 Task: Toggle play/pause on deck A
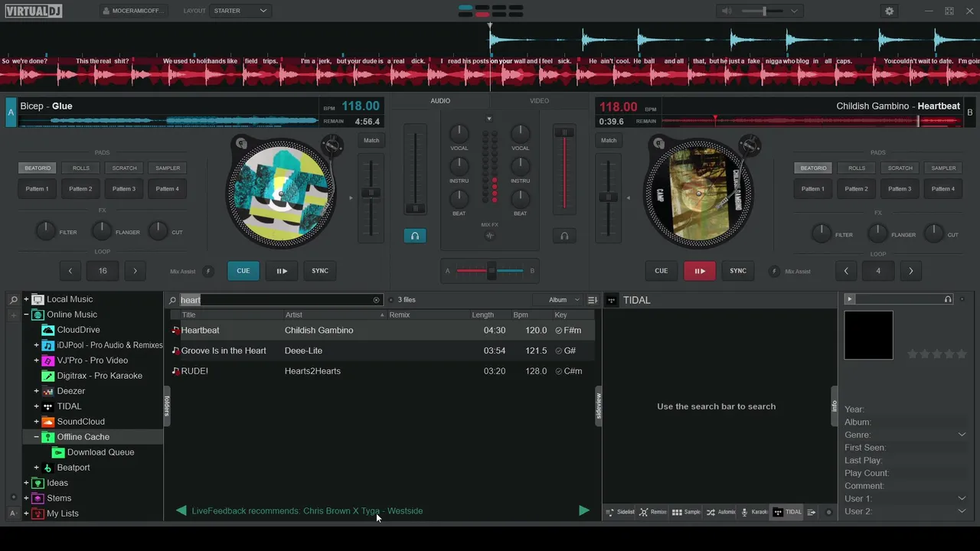(x=282, y=271)
